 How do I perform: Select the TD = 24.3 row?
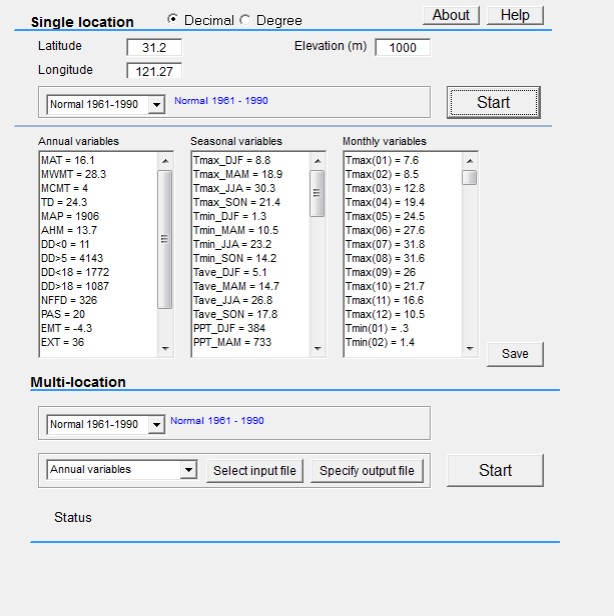99,202
